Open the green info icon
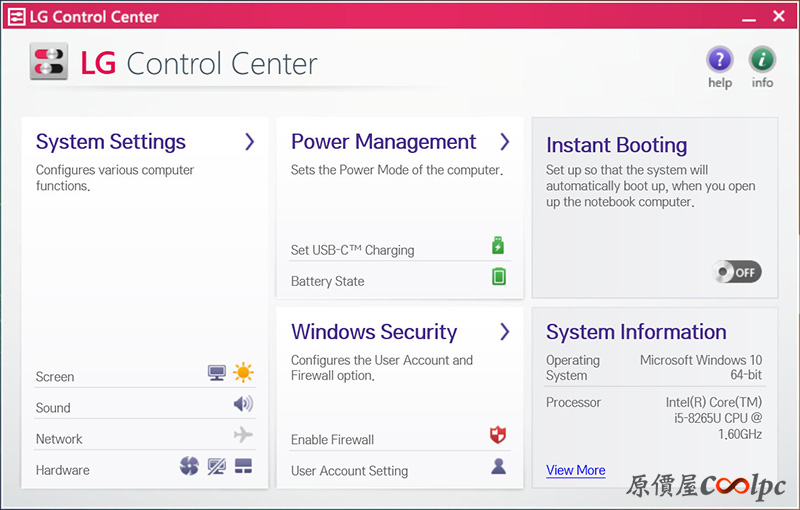Screen dimensions: 800x510 [x=762, y=59]
